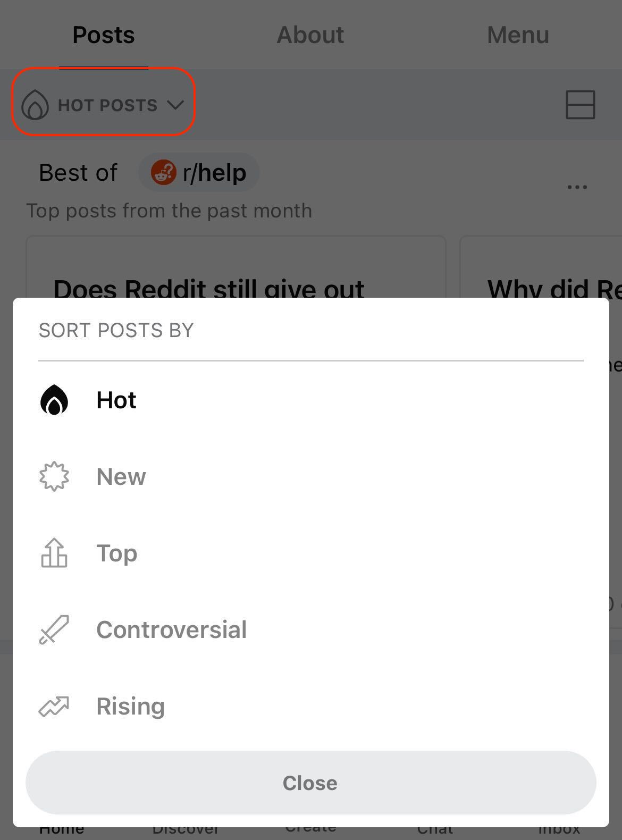Image resolution: width=622 pixels, height=840 pixels.
Task: Click the Top podium arrow icon
Action: tap(54, 553)
